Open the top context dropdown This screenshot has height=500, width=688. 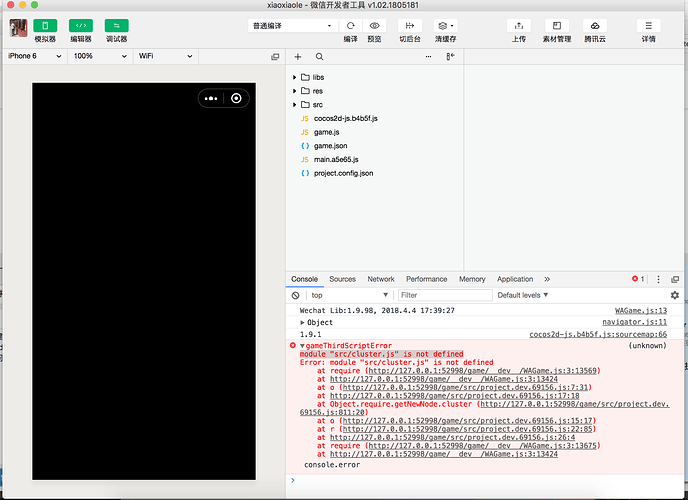click(349, 295)
